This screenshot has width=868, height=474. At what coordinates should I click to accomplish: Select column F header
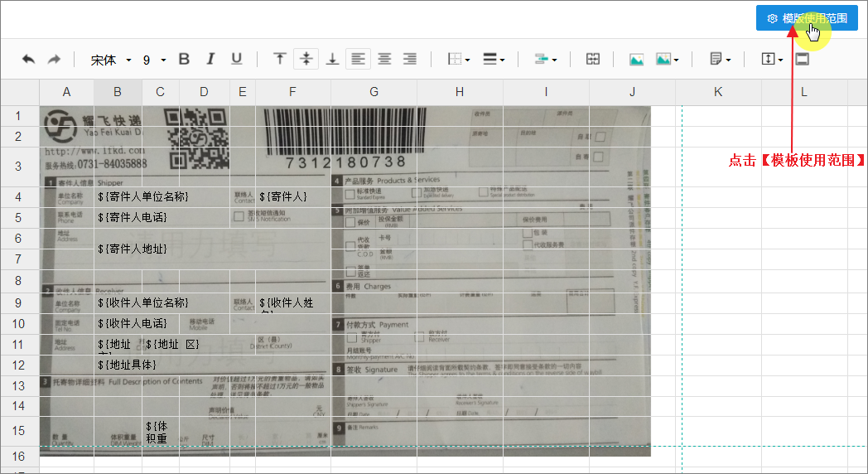[x=293, y=92]
